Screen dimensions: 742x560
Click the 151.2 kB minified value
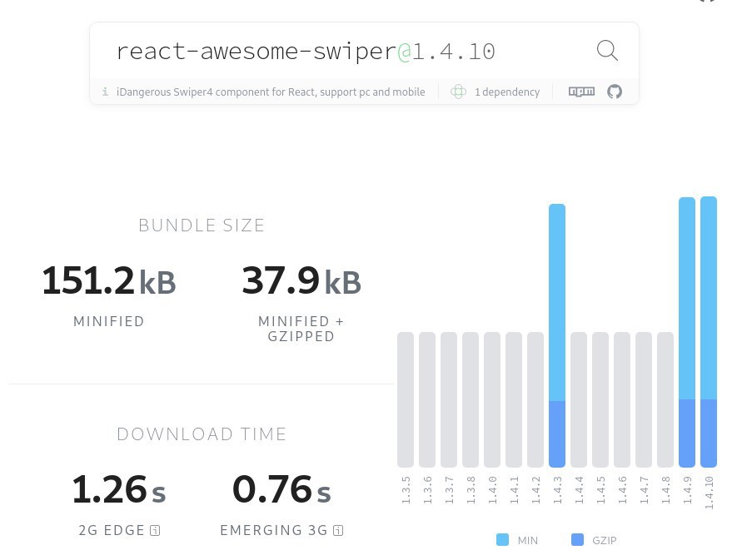point(109,280)
